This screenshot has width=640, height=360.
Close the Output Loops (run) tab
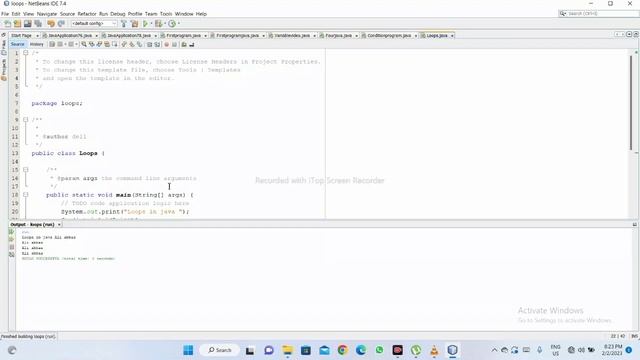59,224
